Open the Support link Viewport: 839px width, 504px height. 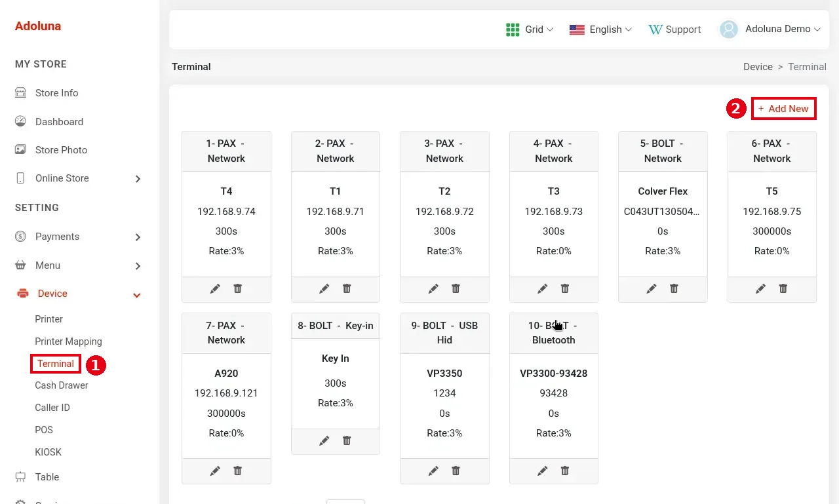pyautogui.click(x=674, y=29)
